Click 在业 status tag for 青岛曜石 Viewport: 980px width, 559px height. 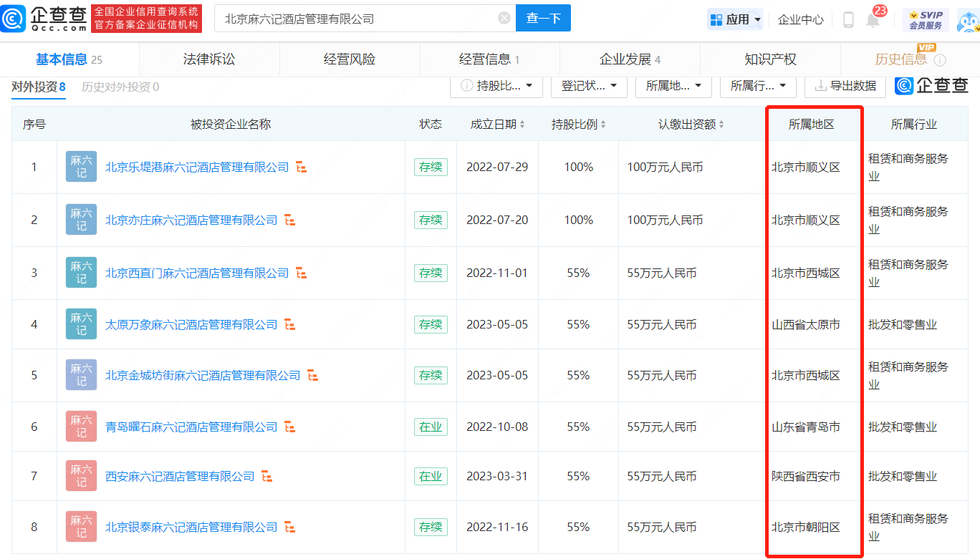pos(431,427)
